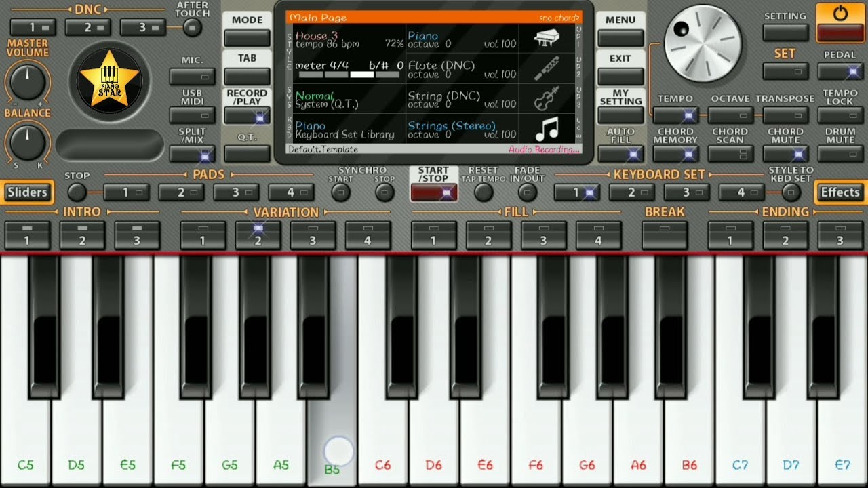868x488 pixels.
Task: Click the Style to KBD Set button
Action: [x=791, y=192]
